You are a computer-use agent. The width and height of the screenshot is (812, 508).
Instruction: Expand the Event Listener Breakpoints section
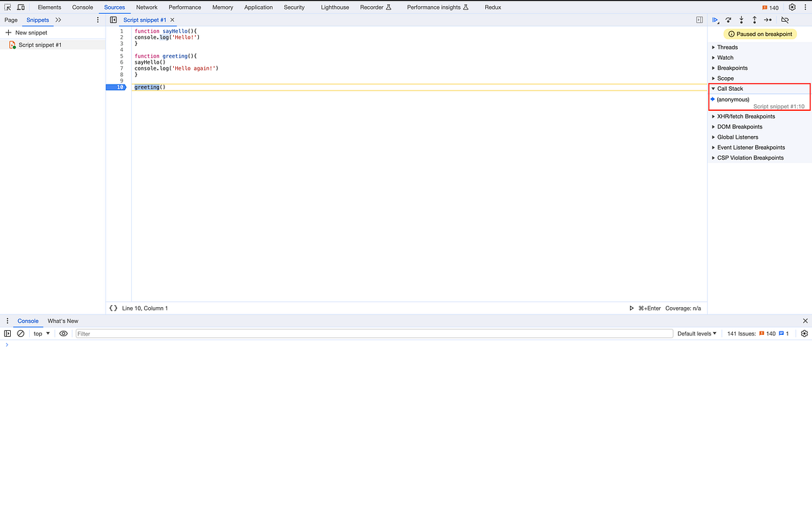(x=750, y=147)
